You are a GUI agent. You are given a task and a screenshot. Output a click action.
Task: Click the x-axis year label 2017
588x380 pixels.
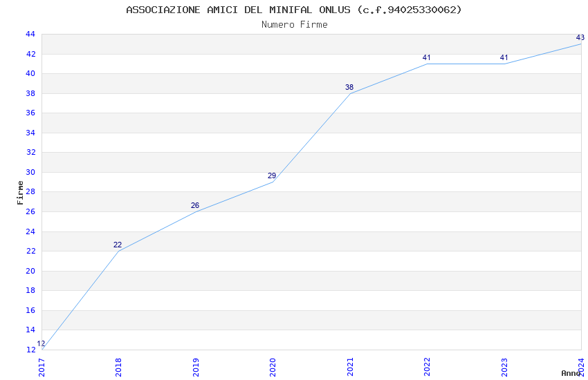[42, 368]
